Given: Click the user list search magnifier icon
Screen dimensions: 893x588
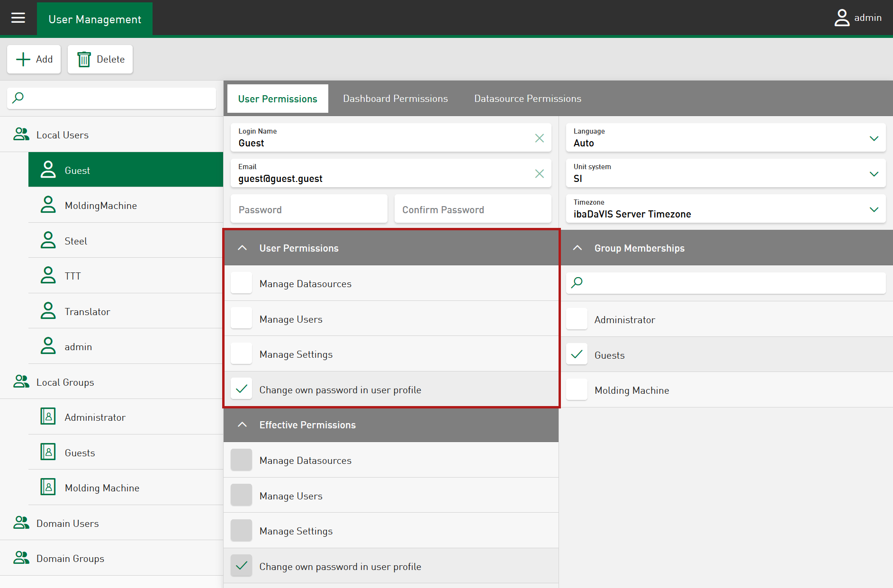Looking at the screenshot, I should pyautogui.click(x=18, y=98).
